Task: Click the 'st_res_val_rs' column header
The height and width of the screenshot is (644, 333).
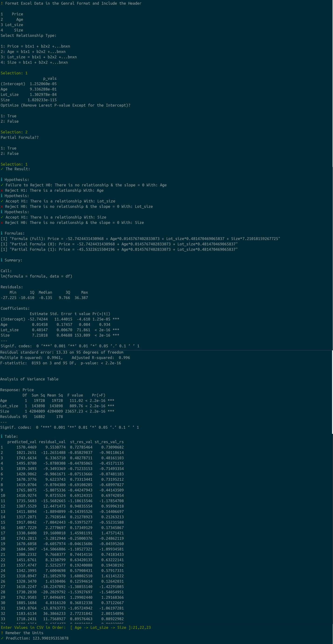Action: tap(109, 442)
